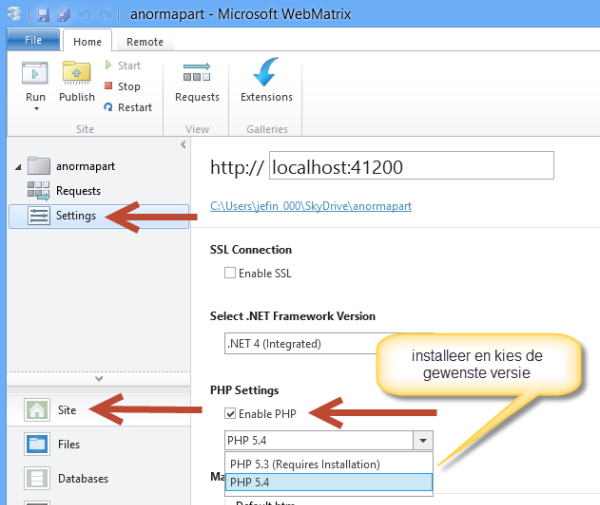This screenshot has height=505, width=600.
Task: Choose PHP 5.4 from the list
Action: [329, 482]
